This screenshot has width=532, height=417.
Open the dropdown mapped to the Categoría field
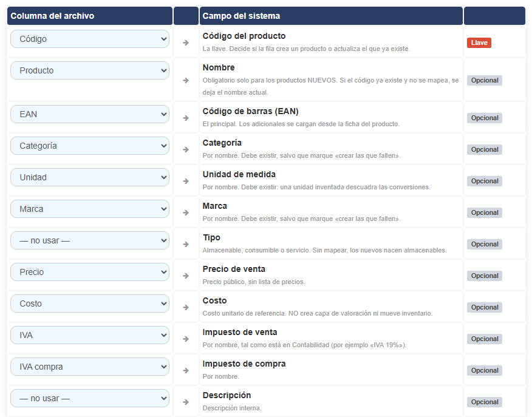[x=90, y=146]
